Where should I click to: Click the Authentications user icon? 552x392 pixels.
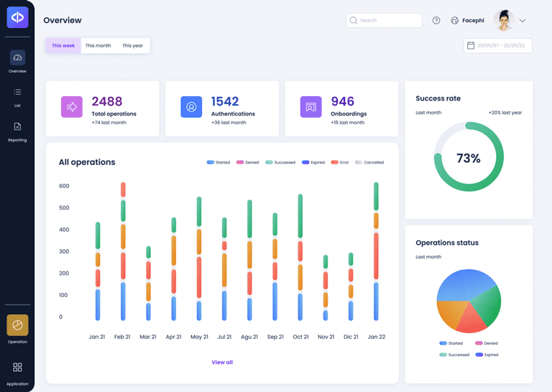click(191, 107)
